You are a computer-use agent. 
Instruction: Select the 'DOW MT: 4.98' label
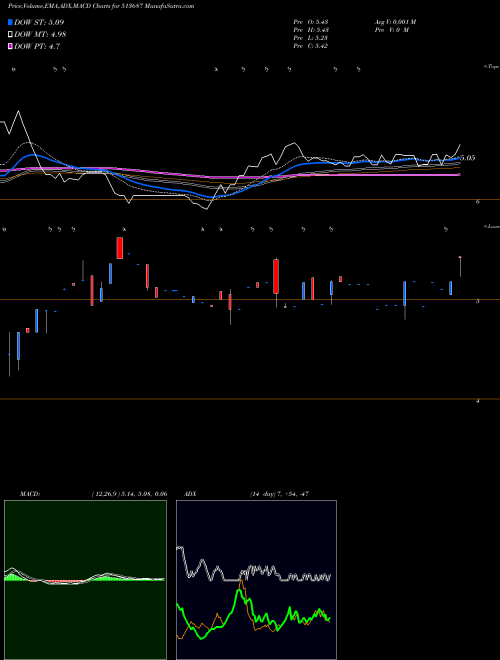coord(40,35)
